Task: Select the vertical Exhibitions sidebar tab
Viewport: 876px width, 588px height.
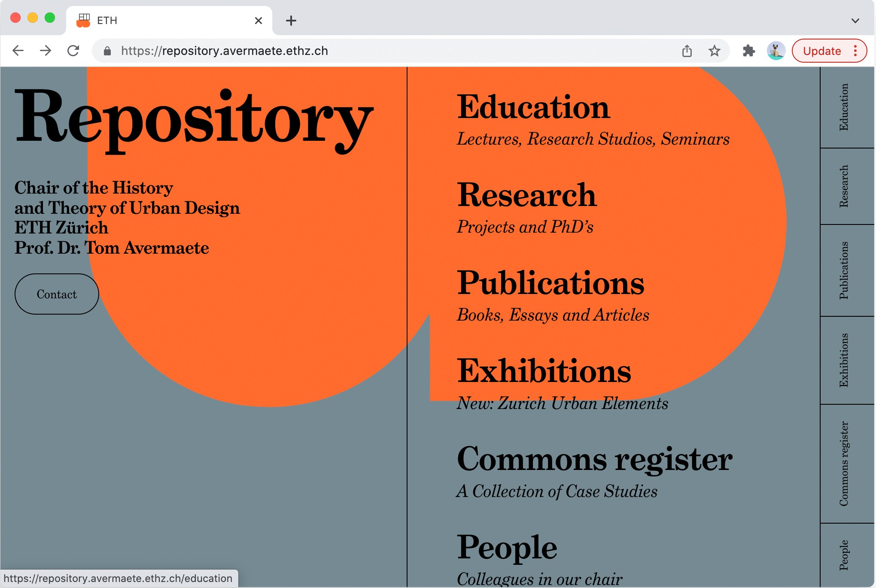Action: coord(844,360)
